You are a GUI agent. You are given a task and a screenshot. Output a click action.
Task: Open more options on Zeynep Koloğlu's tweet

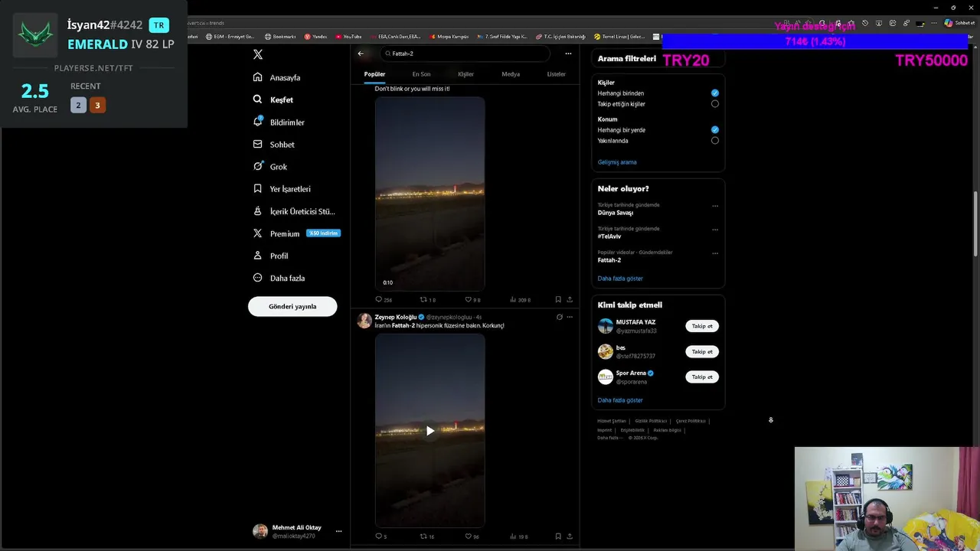[x=570, y=317]
